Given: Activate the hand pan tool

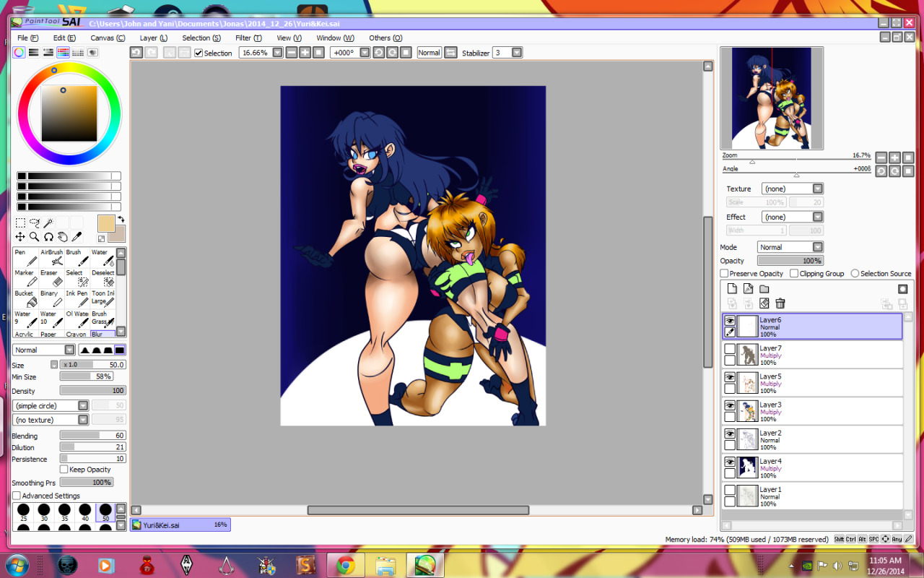Looking at the screenshot, I should (x=63, y=237).
